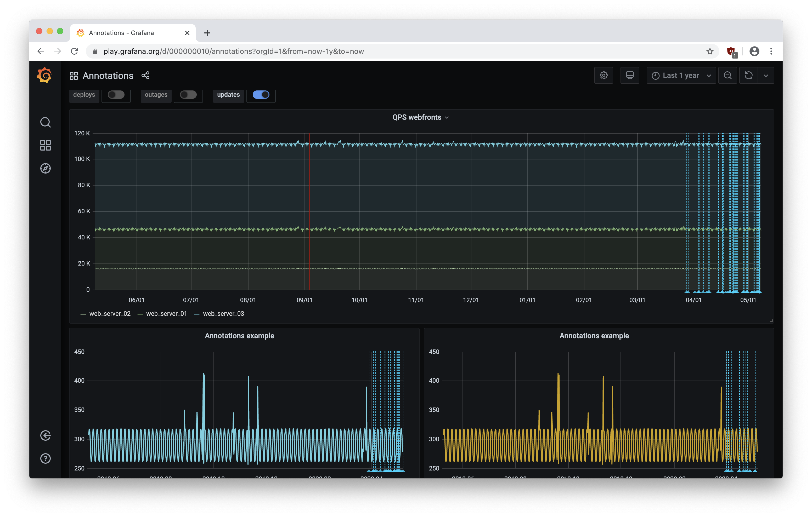This screenshot has width=812, height=517.
Task: Open the Last 1 year time picker
Action: pos(680,75)
